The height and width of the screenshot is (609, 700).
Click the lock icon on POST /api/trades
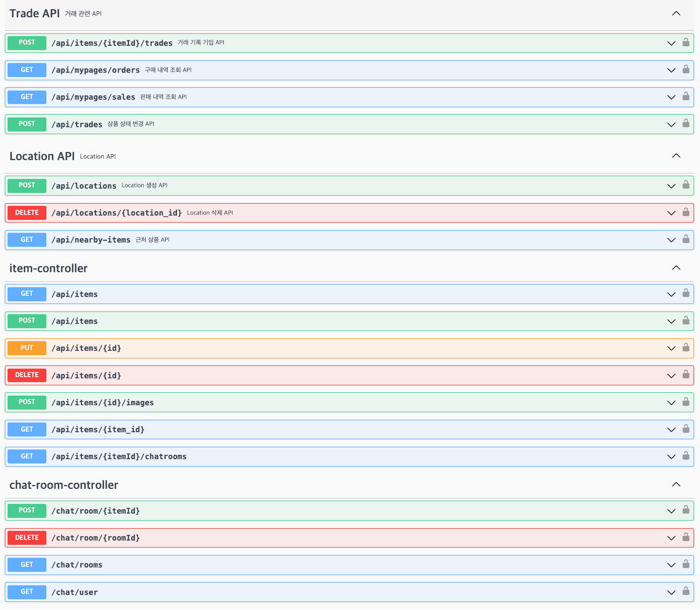pos(685,124)
